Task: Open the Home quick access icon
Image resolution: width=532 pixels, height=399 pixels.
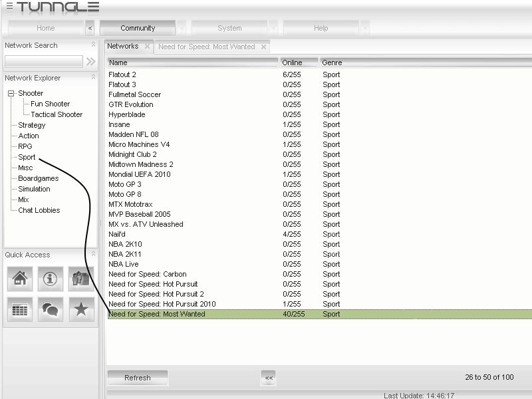Action: 20,279
